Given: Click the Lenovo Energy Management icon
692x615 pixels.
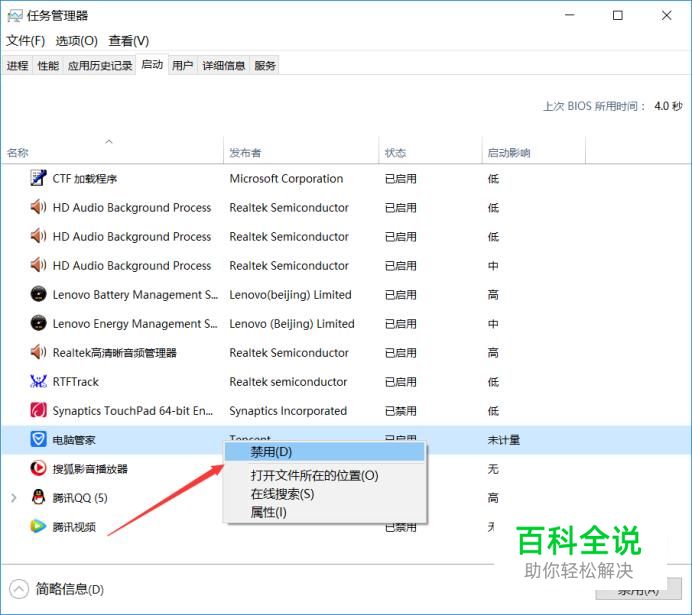Looking at the screenshot, I should tap(38, 323).
